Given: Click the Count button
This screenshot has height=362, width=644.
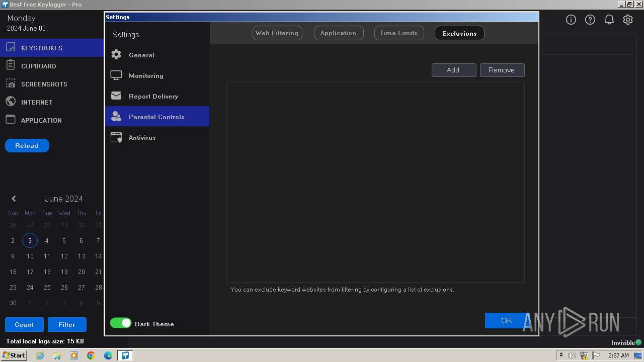Looking at the screenshot, I should (x=24, y=324).
